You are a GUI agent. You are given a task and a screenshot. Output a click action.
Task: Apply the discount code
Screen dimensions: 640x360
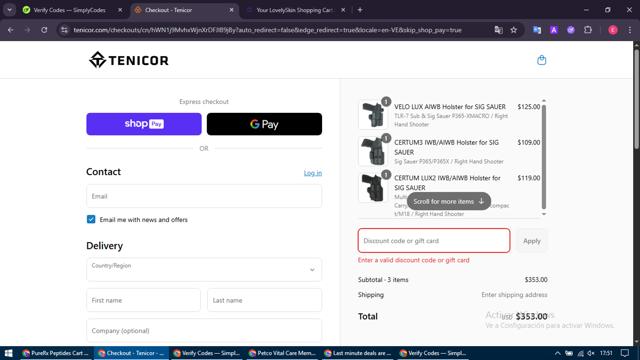[x=532, y=241]
